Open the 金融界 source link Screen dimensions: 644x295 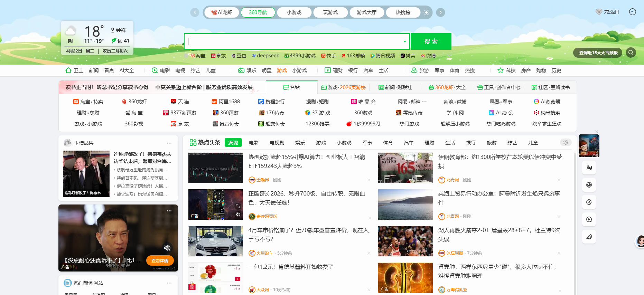[262, 180]
